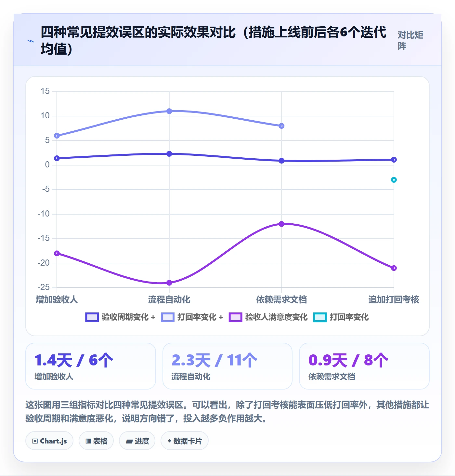Toggle the 打回率变化 + legend series

click(x=192, y=317)
